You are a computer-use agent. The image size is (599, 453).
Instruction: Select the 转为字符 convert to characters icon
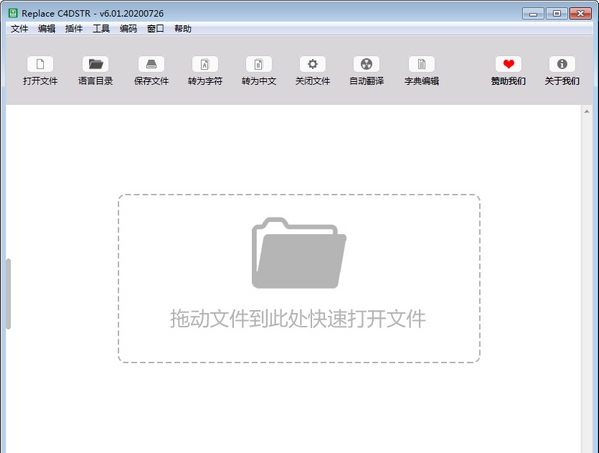point(205,64)
